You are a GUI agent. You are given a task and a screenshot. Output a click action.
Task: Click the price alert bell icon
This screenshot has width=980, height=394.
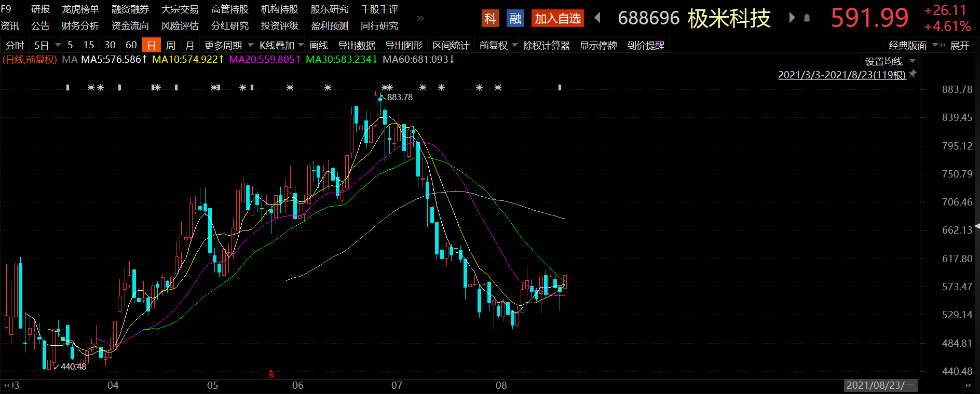(807, 18)
